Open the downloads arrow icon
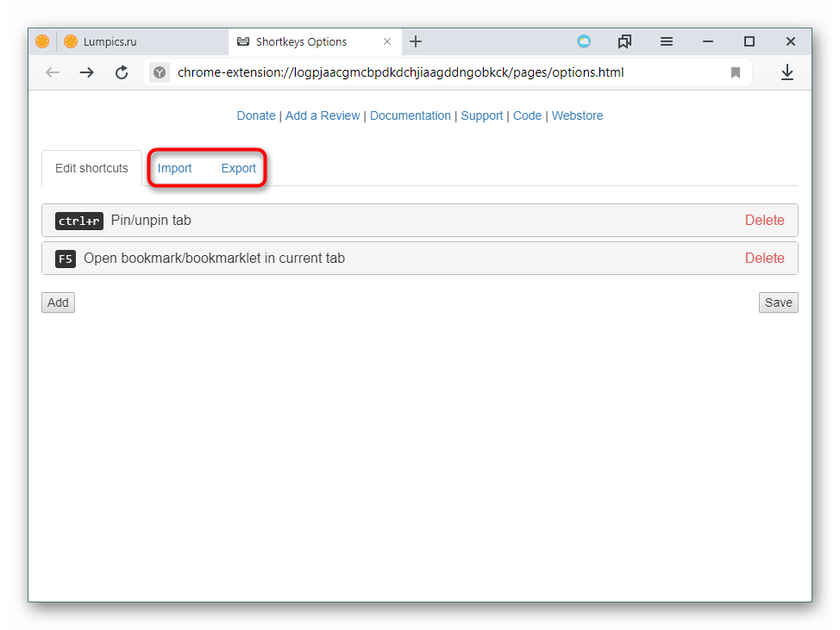Viewport: 840px width, 630px height. [787, 72]
